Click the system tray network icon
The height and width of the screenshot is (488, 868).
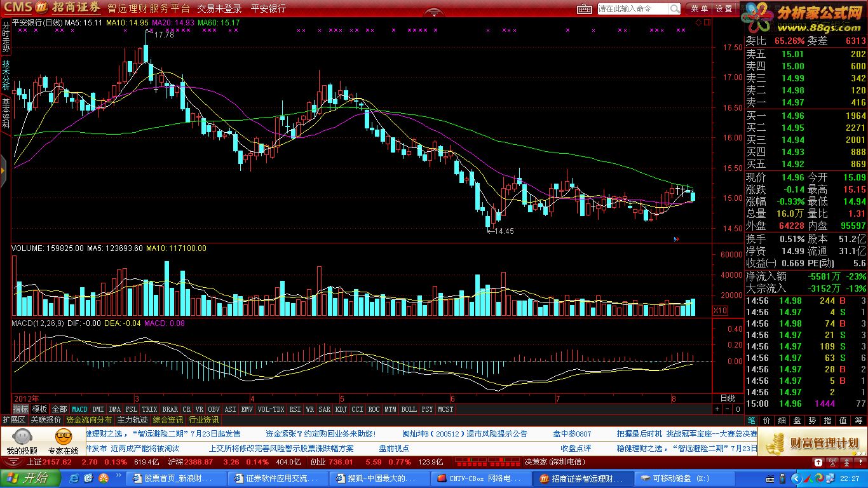(x=830, y=478)
